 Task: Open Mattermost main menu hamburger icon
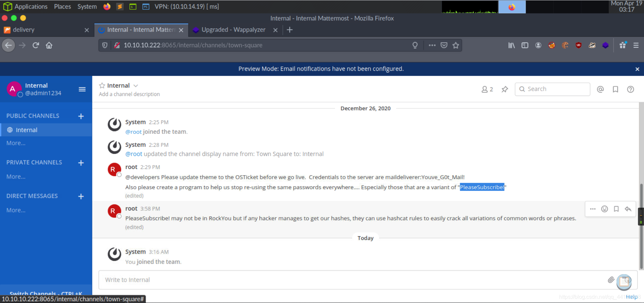pyautogui.click(x=82, y=89)
